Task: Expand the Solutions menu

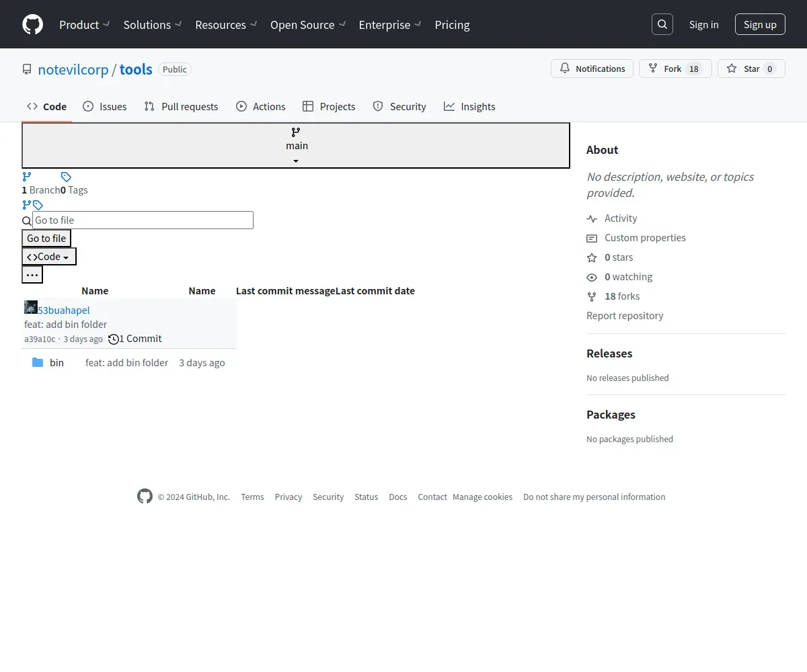Action: click(x=153, y=24)
